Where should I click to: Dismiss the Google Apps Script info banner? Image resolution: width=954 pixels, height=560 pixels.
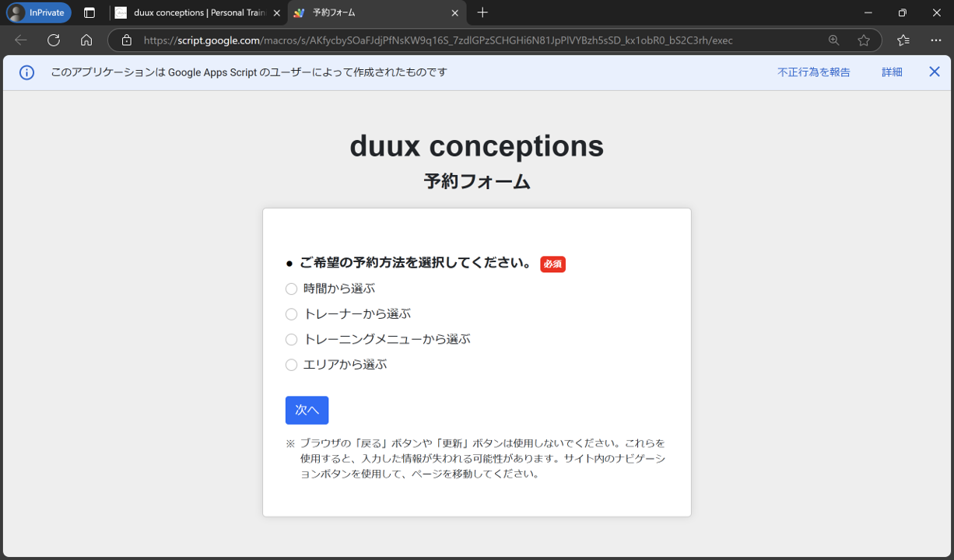click(x=935, y=72)
